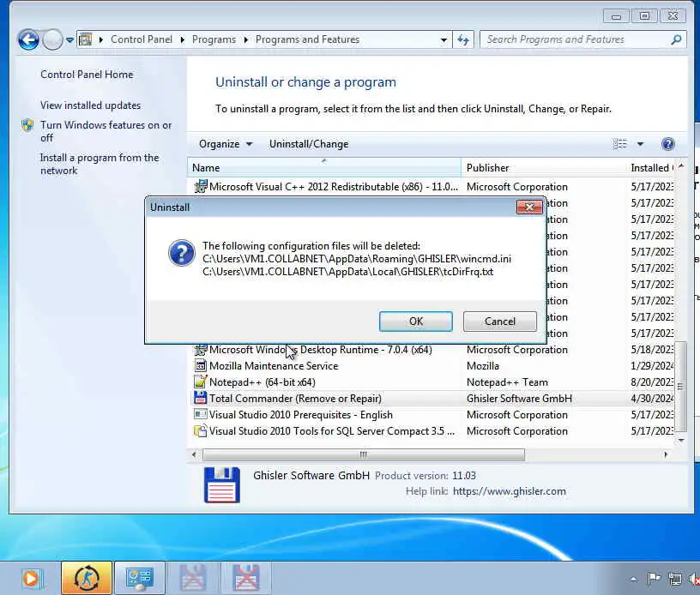Expand arrow after Programs breadcrumb

(245, 39)
